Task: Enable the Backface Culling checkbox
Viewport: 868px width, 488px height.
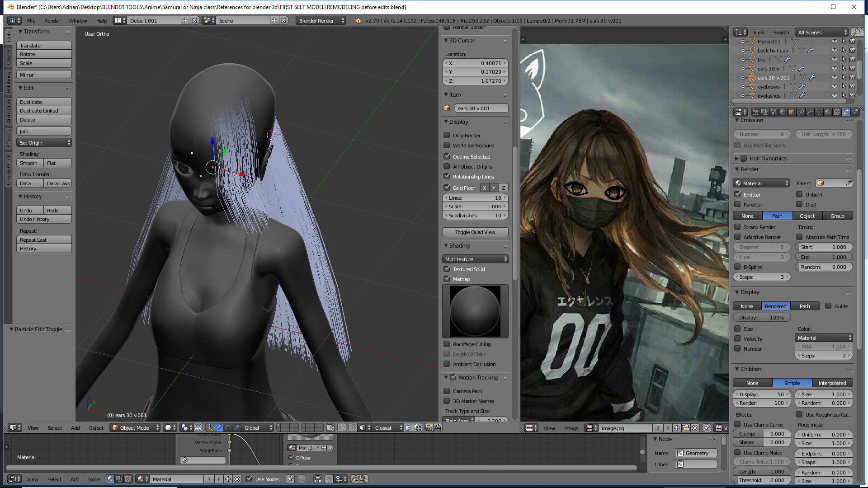Action: [x=447, y=344]
